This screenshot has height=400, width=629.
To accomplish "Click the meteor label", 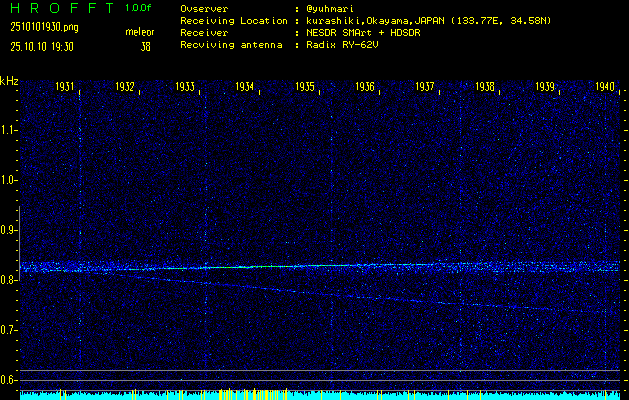I will click(x=139, y=32).
